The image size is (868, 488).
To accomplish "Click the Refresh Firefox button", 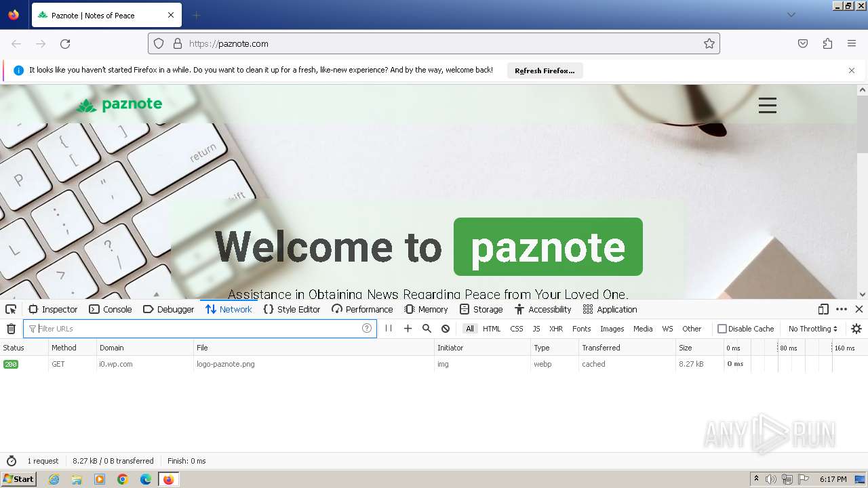I will tap(545, 70).
